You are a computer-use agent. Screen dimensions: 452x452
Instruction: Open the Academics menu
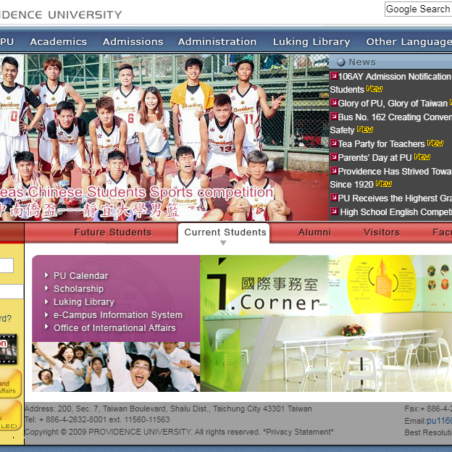point(58,42)
